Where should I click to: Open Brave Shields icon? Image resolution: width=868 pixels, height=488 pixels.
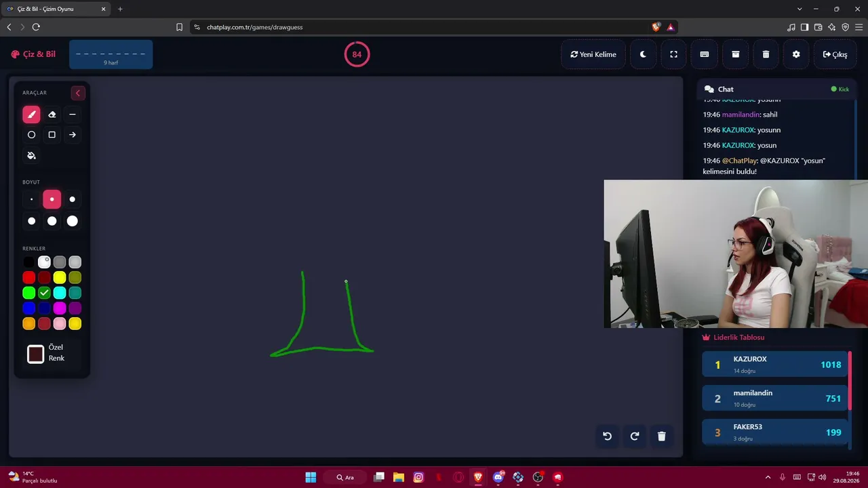point(656,27)
